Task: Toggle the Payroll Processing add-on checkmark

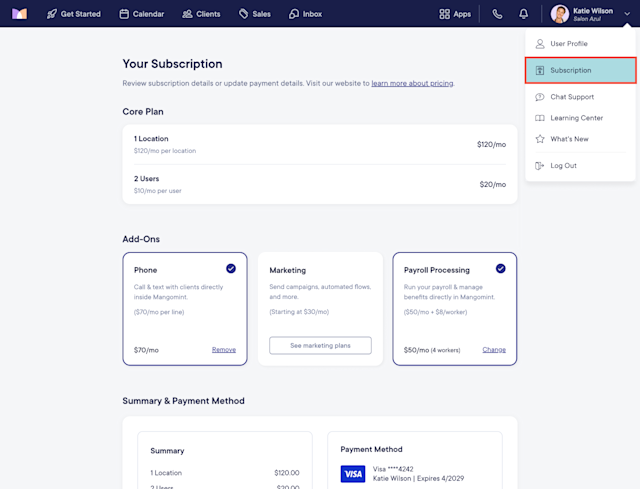Action: 500,269
